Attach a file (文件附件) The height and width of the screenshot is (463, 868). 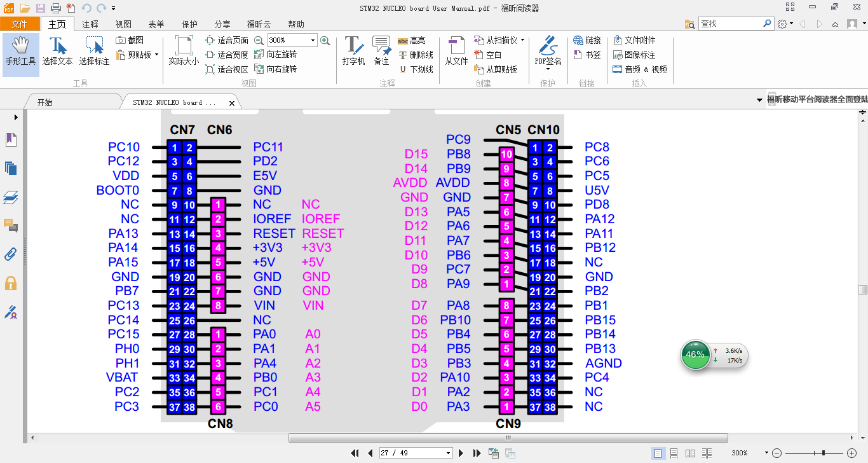point(634,40)
